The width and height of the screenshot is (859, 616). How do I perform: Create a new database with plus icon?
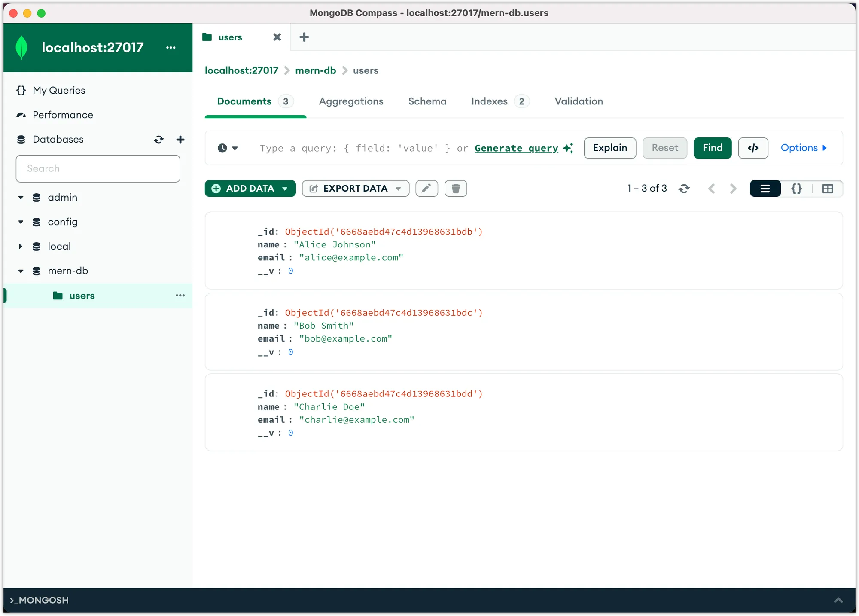[180, 140]
